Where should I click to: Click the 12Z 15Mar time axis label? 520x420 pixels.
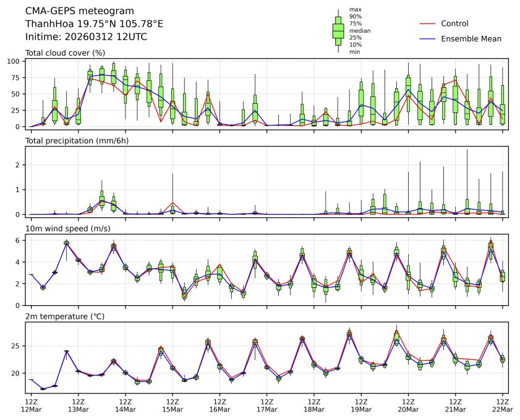[173, 405]
